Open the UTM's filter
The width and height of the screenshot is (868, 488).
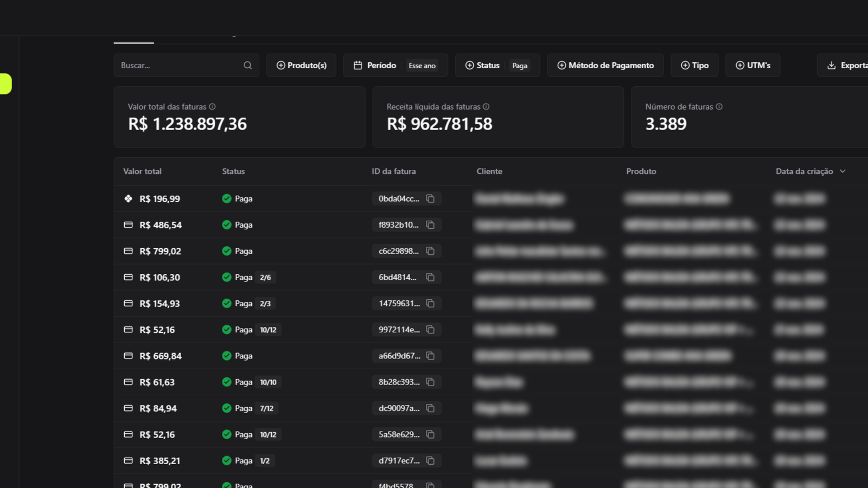point(752,65)
